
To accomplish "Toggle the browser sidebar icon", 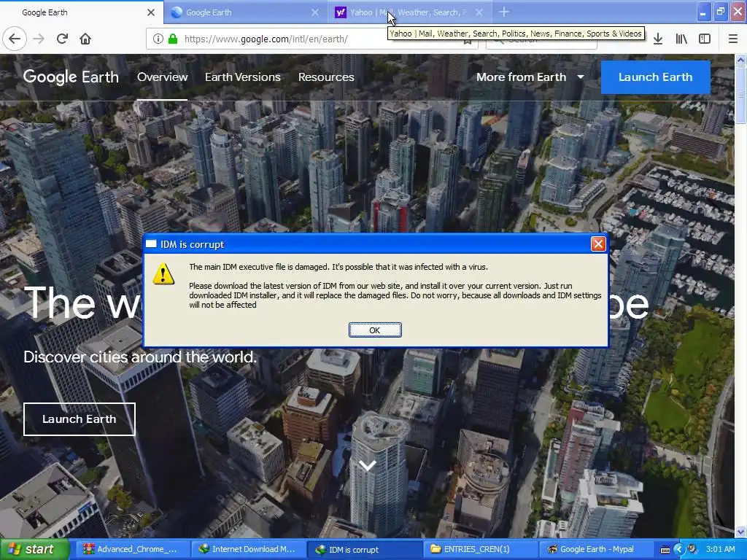I will pyautogui.click(x=705, y=39).
